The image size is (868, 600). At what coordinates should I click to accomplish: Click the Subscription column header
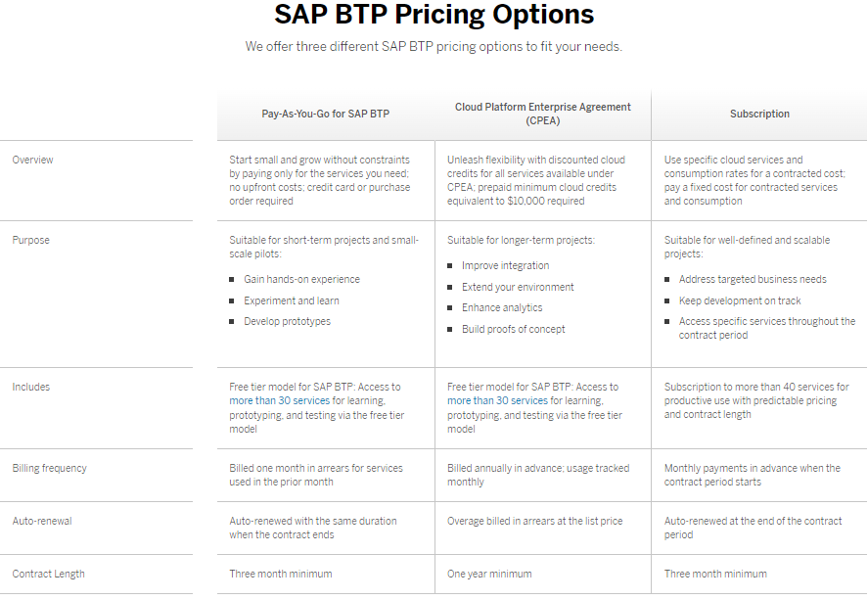[x=758, y=114]
